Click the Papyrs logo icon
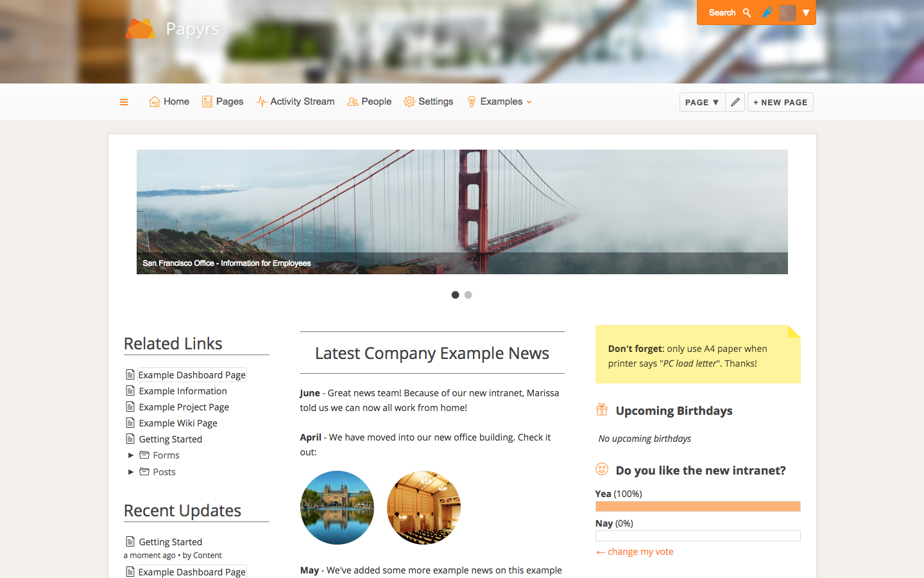Viewport: 924px width, 578px height. [141, 29]
